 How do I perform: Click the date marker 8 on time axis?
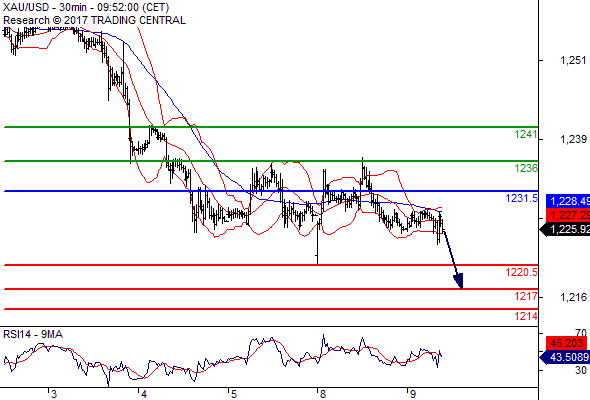pyautogui.click(x=322, y=394)
